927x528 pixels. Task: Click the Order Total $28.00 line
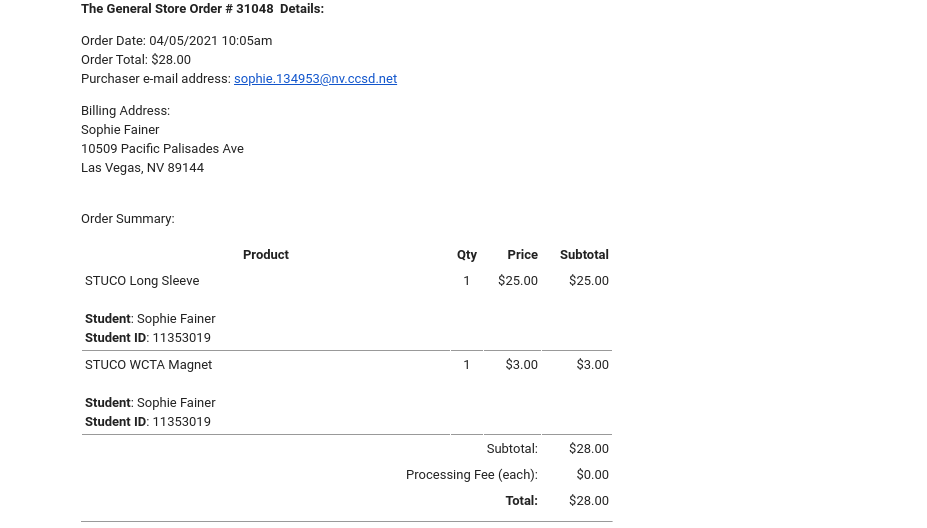[x=136, y=60]
